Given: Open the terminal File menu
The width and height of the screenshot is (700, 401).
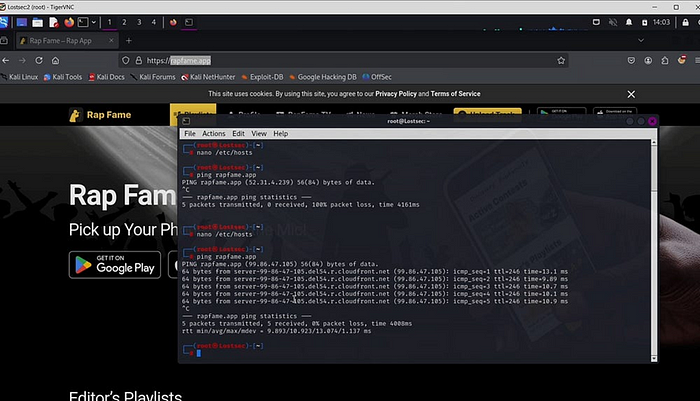Looking at the screenshot, I should tap(190, 134).
